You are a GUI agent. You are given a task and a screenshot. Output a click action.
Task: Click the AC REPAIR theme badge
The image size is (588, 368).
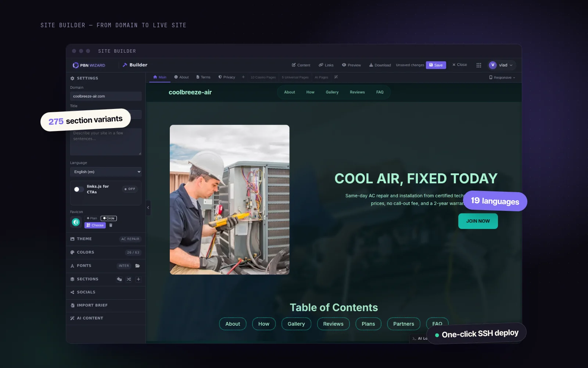point(130,239)
